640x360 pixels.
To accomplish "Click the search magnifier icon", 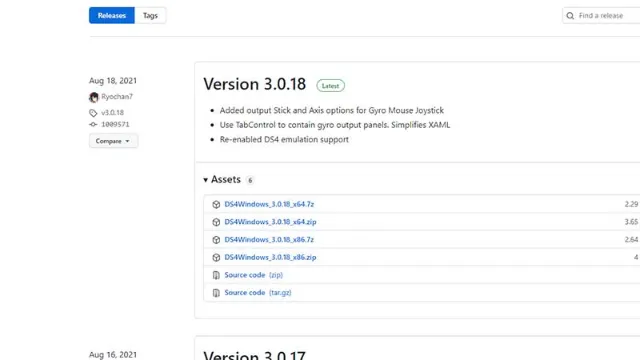I will coord(570,16).
